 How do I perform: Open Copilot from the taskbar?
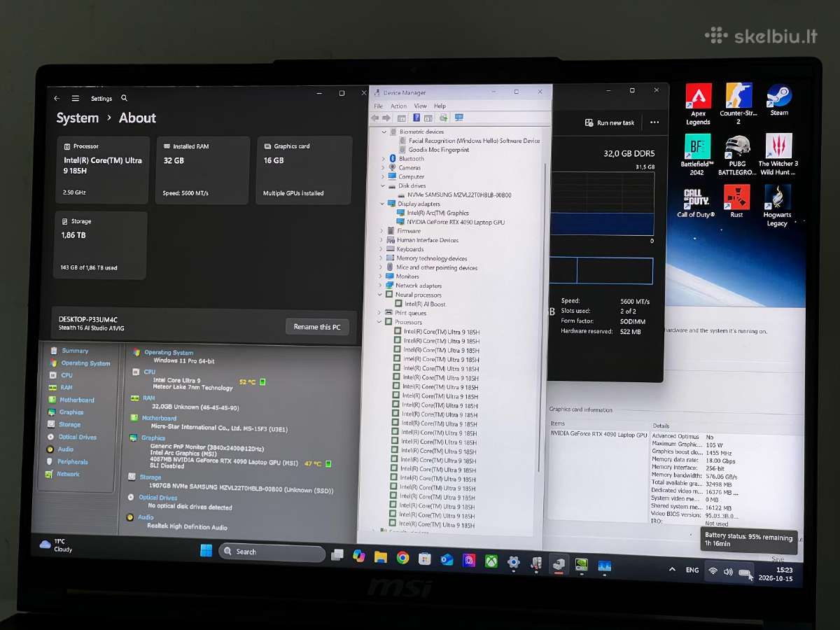point(359,556)
